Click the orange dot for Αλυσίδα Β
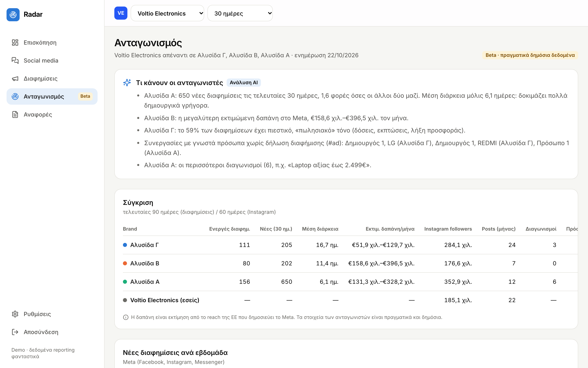The height and width of the screenshot is (368, 588). coord(125,263)
